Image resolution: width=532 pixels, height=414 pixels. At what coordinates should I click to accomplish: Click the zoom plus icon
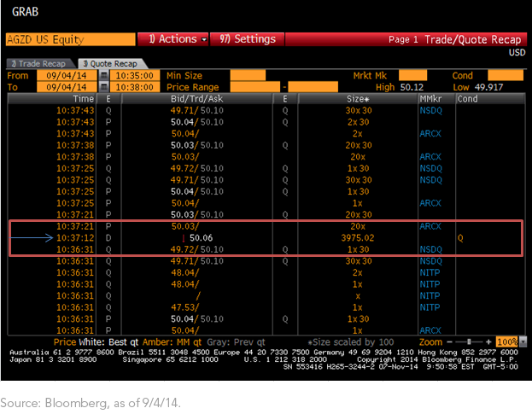click(488, 342)
